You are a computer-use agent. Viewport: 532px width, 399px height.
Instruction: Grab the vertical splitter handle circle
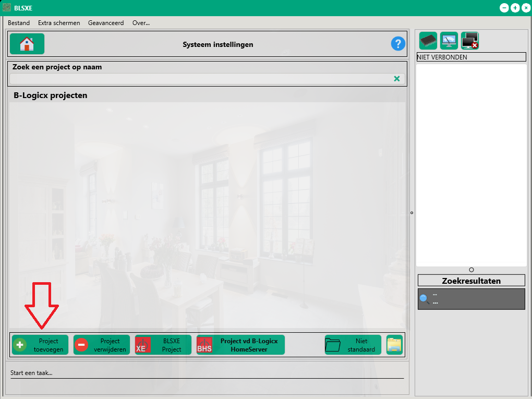tap(412, 213)
